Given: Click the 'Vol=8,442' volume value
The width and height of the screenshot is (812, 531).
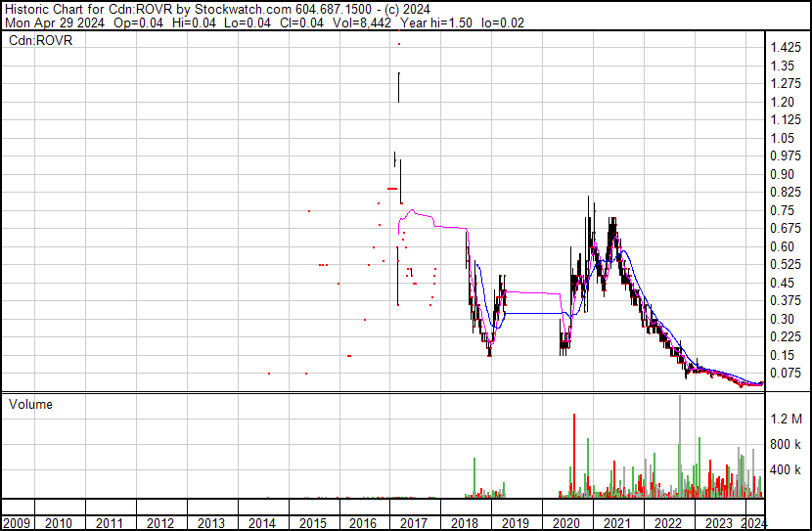Looking at the screenshot, I should click(361, 22).
